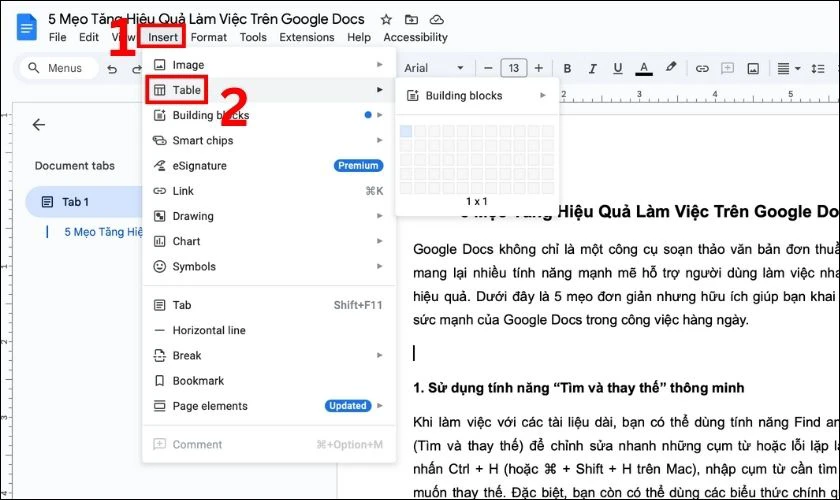
Task: Toggle underline formatting
Action: 617,69
